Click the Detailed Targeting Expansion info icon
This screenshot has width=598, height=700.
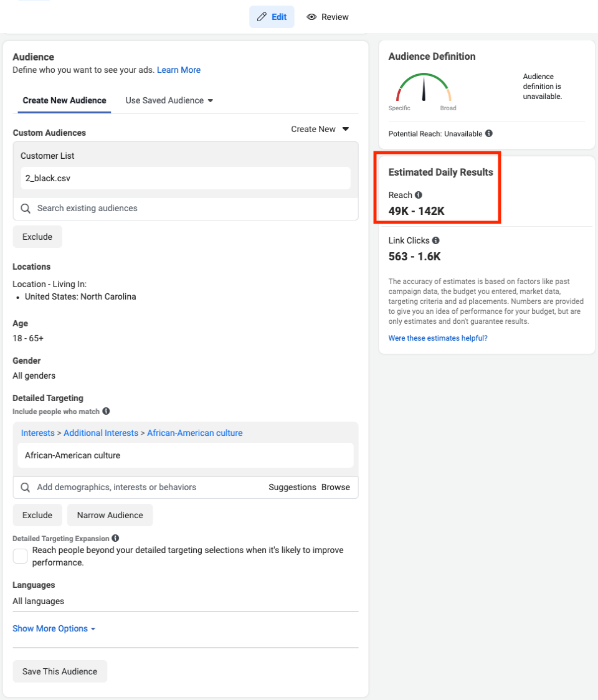116,538
